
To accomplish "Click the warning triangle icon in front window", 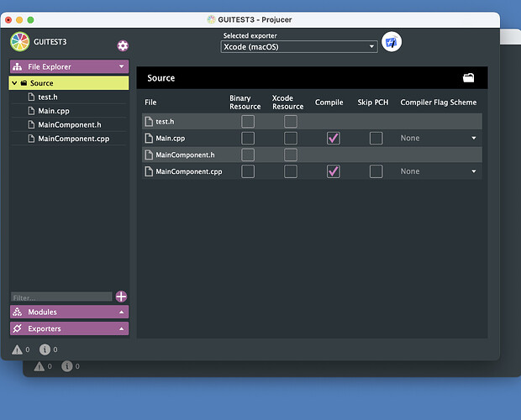I will (18, 349).
